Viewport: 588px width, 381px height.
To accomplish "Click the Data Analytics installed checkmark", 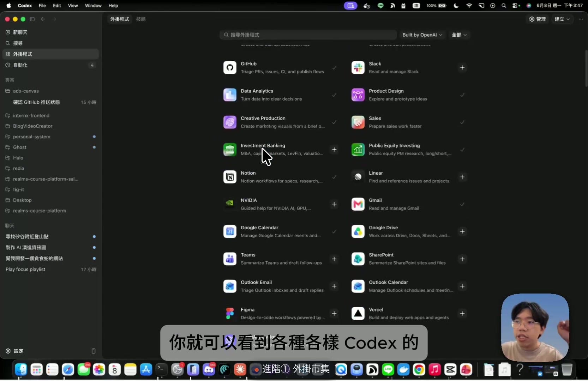I will pos(334,95).
